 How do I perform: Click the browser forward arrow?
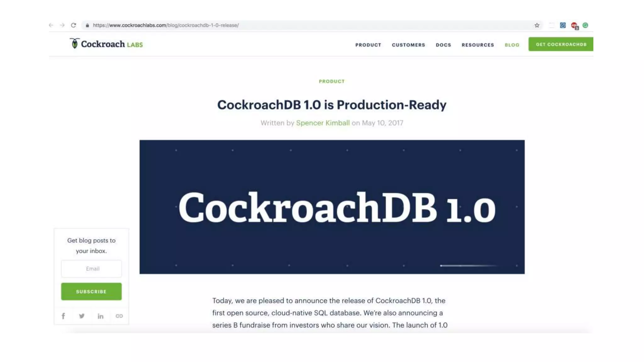pos(62,25)
